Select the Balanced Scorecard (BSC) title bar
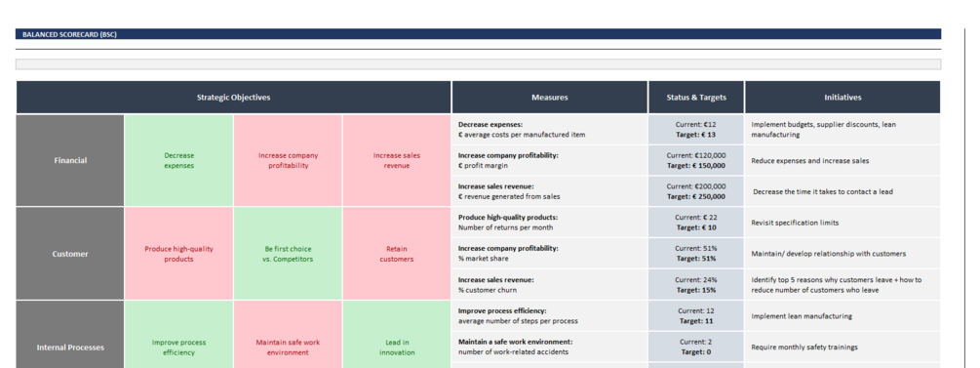 [478, 34]
